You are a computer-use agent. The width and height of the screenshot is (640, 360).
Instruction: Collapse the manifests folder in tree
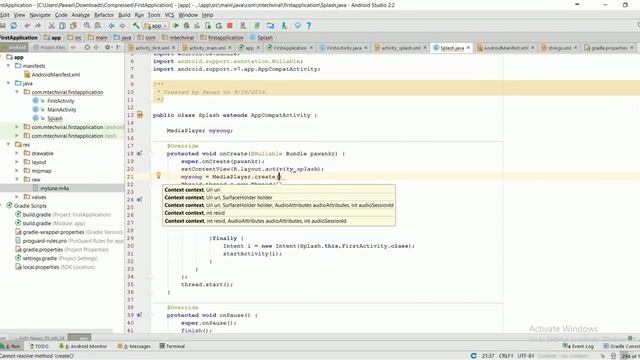(x=9, y=66)
